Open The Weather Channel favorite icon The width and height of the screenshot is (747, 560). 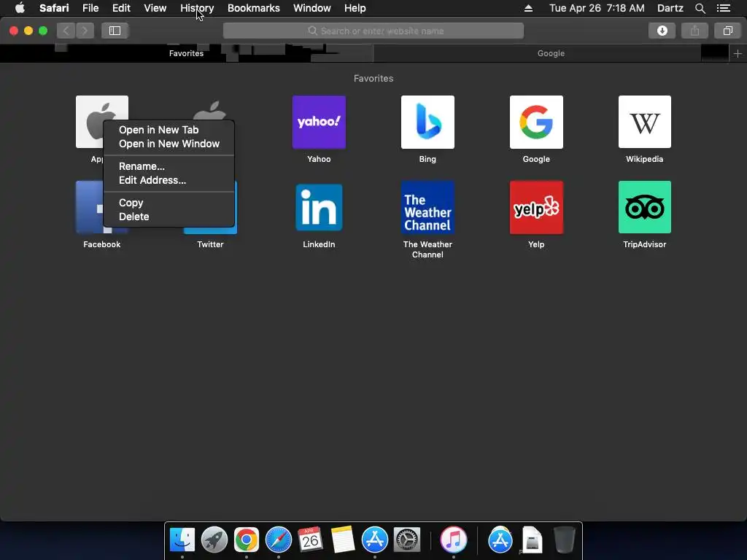(427, 207)
